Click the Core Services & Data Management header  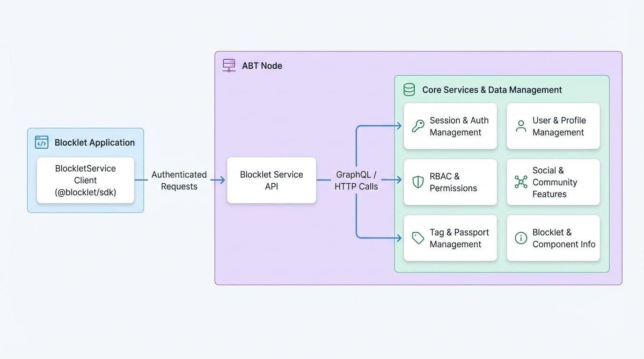click(491, 89)
